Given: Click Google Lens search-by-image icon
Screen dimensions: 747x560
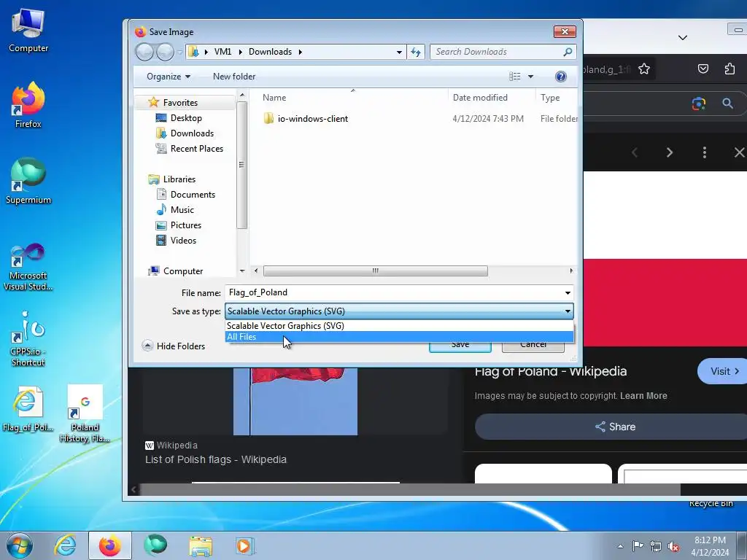Looking at the screenshot, I should pos(699,104).
